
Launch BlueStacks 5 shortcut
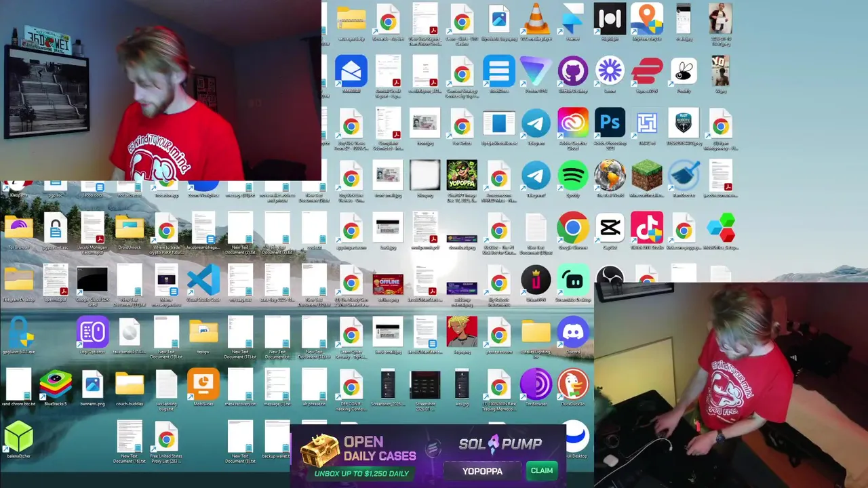coord(56,384)
